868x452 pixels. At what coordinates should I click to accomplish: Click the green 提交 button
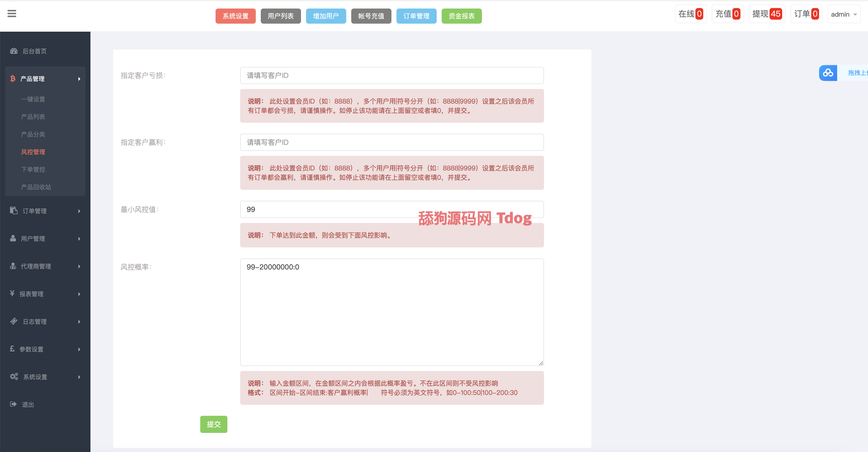coord(214,424)
